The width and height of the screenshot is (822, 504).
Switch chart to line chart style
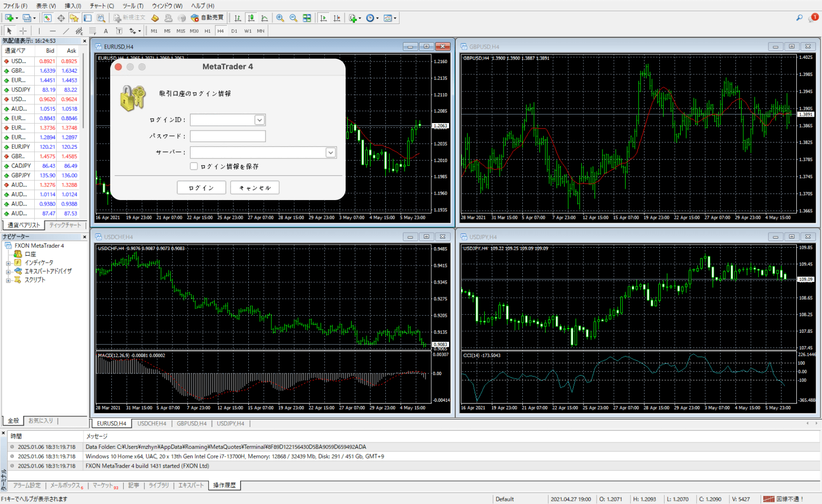point(264,18)
